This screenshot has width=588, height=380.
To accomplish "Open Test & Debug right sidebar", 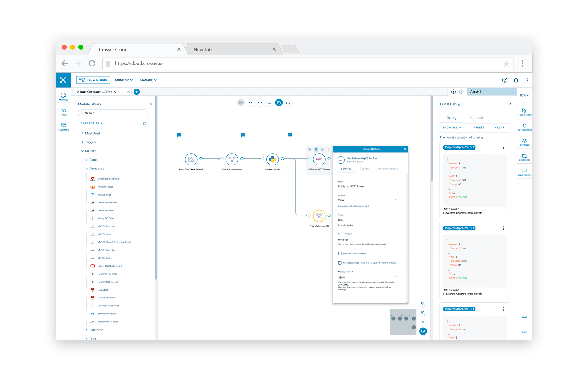I will click(x=525, y=112).
